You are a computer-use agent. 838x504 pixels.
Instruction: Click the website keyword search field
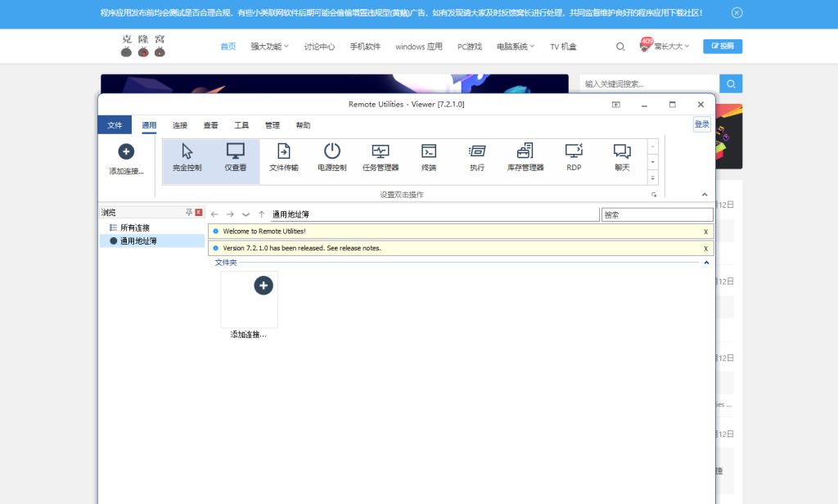649,84
